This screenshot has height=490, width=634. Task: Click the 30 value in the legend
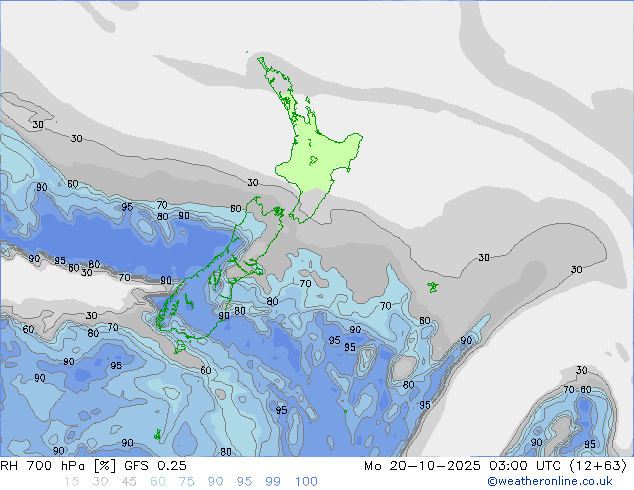tap(100, 482)
